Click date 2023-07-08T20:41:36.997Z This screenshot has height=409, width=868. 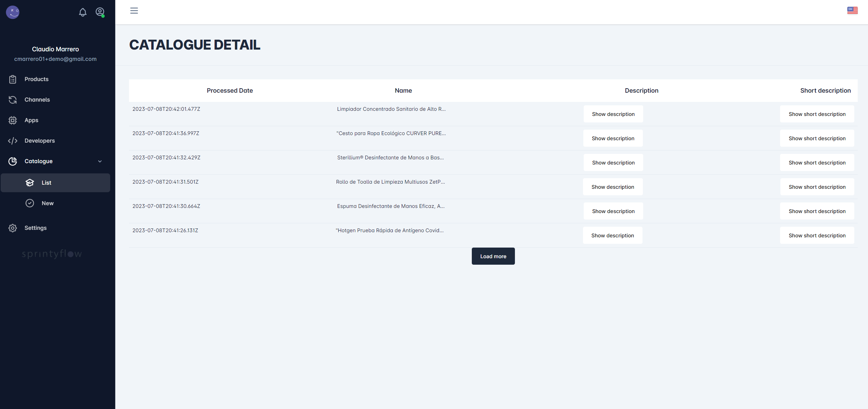tap(166, 133)
